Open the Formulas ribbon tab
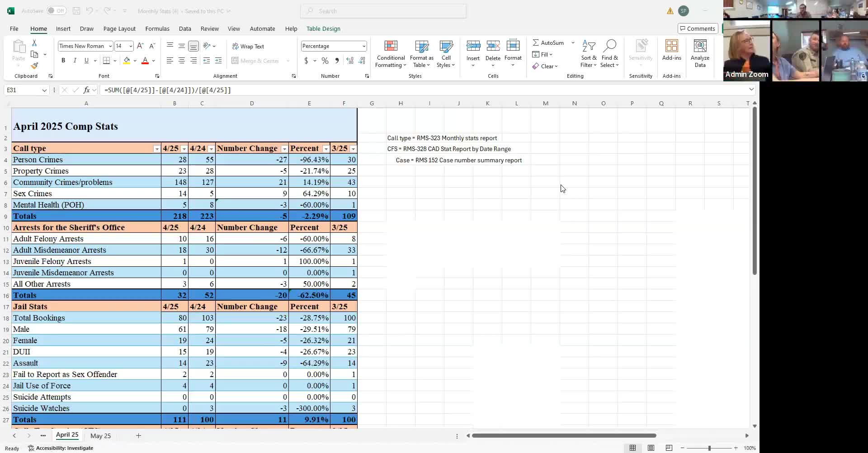 (x=157, y=28)
